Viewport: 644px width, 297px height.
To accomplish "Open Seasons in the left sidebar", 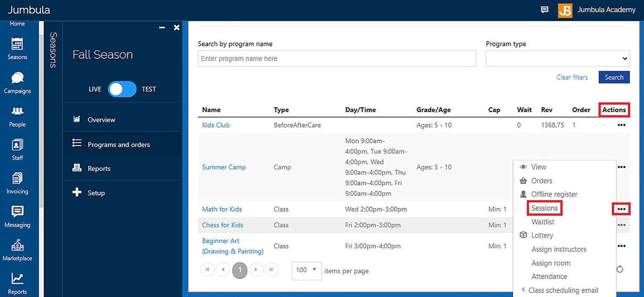I will coord(17,49).
